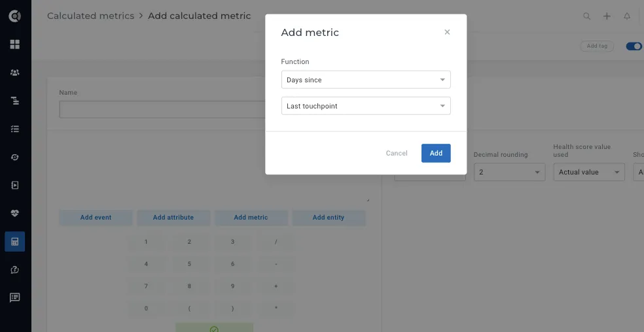
Task: Click keypad digit 7
Action: 146,286
